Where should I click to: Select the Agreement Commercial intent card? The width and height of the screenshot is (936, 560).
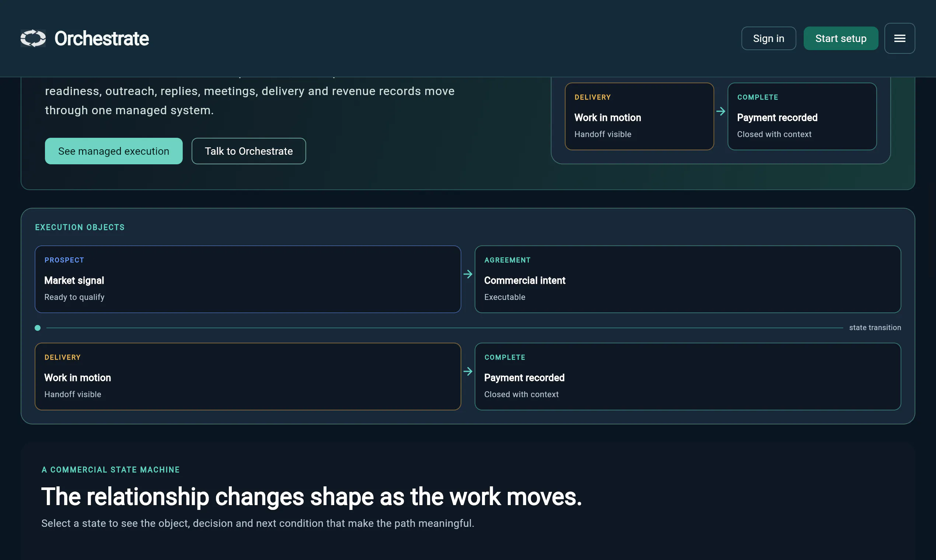[687, 279]
